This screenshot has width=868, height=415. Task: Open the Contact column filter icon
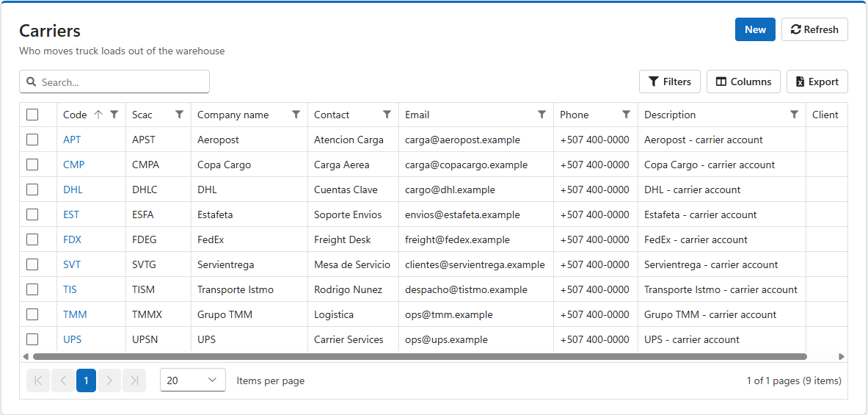click(x=387, y=115)
